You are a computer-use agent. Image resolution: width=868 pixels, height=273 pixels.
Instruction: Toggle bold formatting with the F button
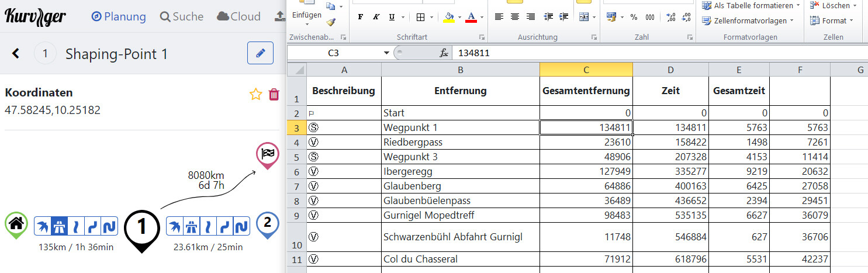[x=361, y=17]
